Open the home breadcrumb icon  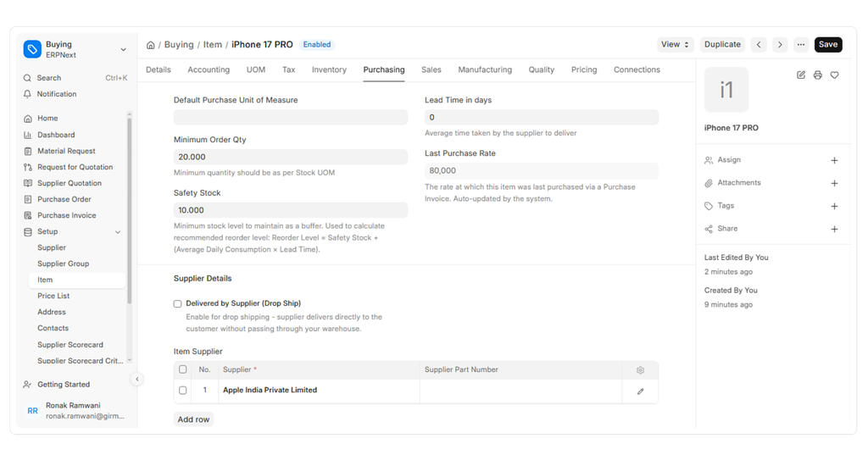coord(151,45)
